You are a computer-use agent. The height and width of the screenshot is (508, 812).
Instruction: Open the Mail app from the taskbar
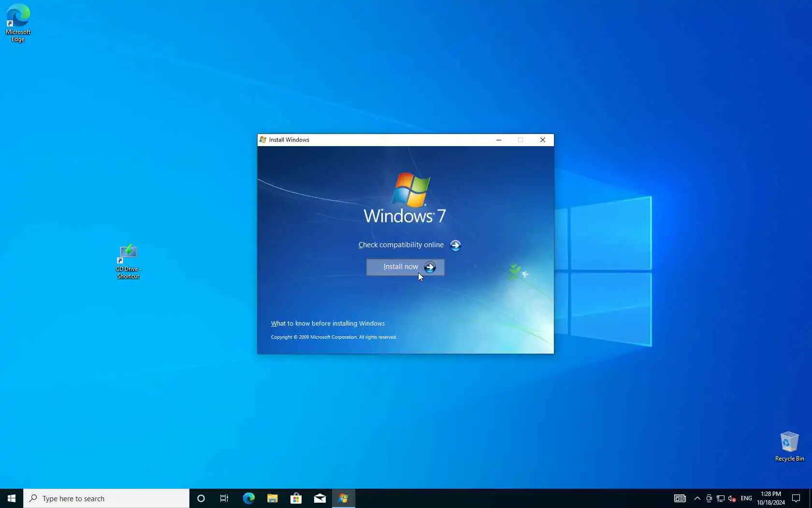[319, 498]
